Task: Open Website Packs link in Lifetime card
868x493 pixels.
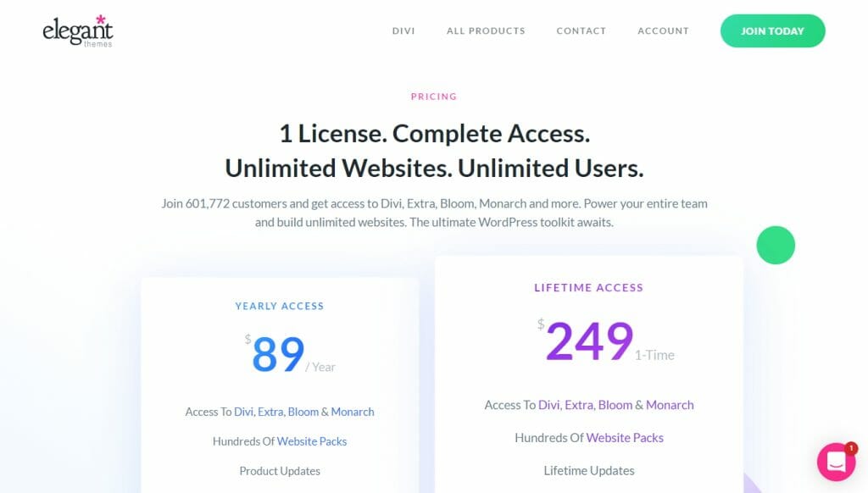Action: (625, 438)
